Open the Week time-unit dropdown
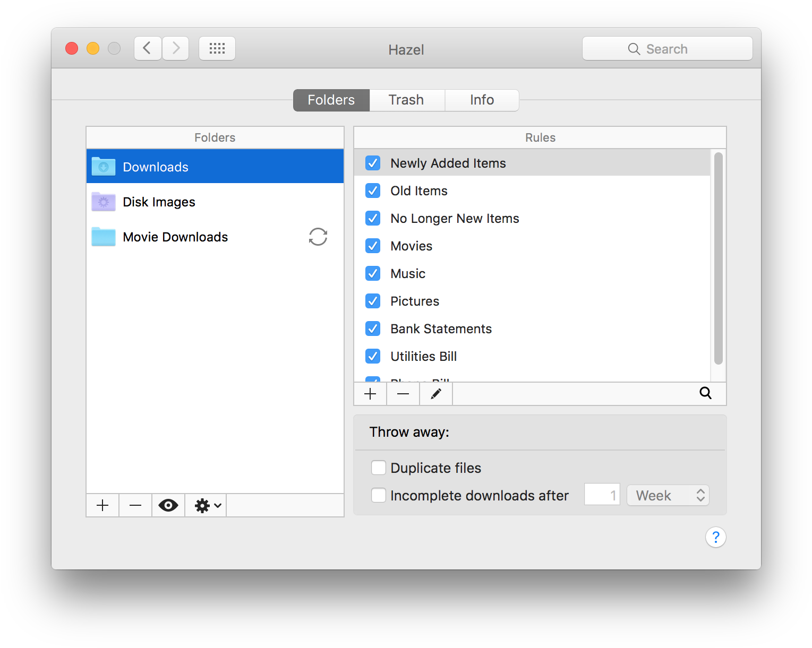Screen dimensions: 812x648 668,495
